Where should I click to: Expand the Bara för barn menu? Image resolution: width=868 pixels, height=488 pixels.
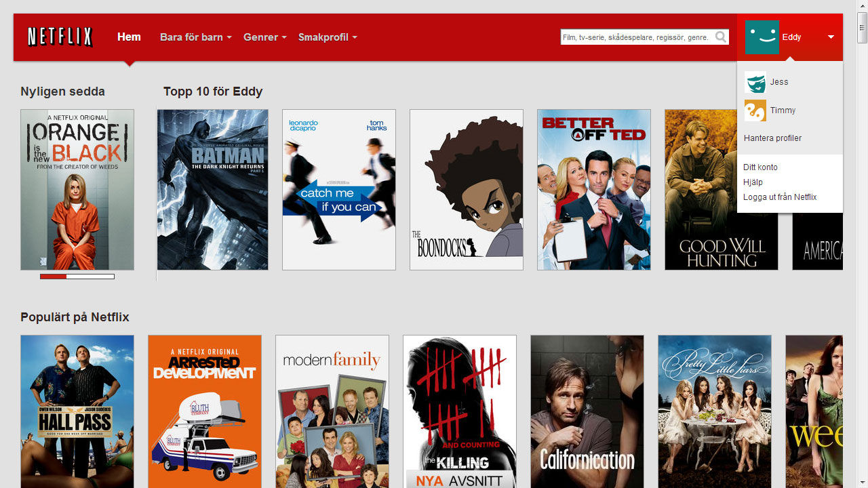(x=195, y=37)
